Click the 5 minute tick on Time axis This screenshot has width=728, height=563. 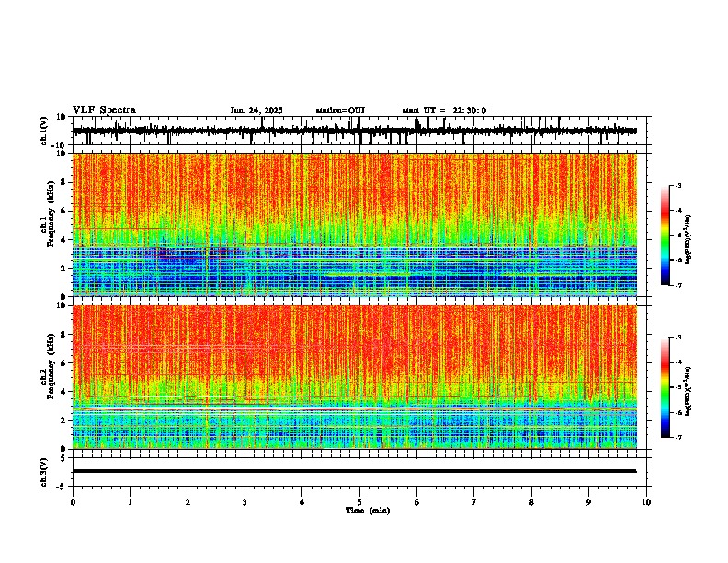click(x=359, y=502)
